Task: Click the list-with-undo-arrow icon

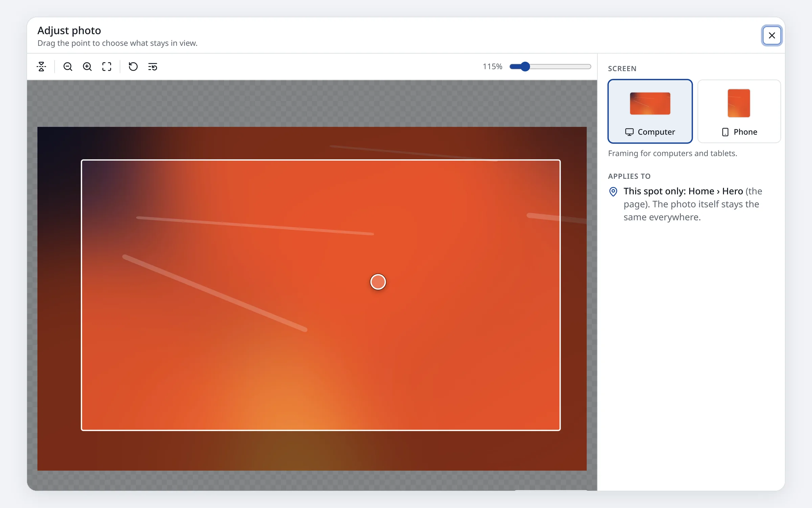Action: 153,67
